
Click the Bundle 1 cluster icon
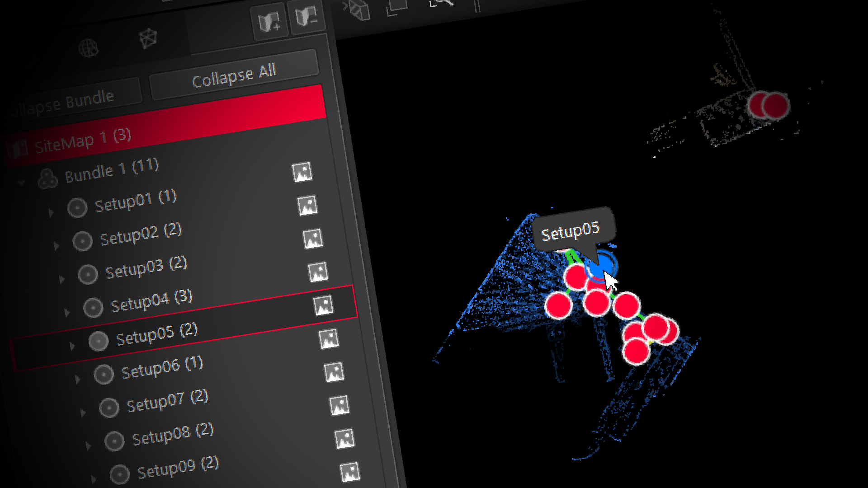tap(47, 178)
